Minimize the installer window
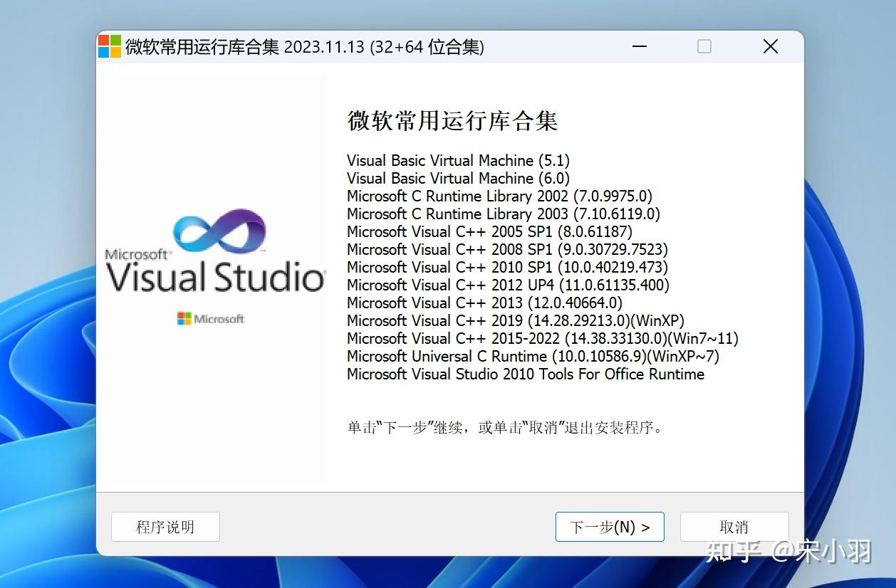Screen dimensions: 896x588 point(639,46)
